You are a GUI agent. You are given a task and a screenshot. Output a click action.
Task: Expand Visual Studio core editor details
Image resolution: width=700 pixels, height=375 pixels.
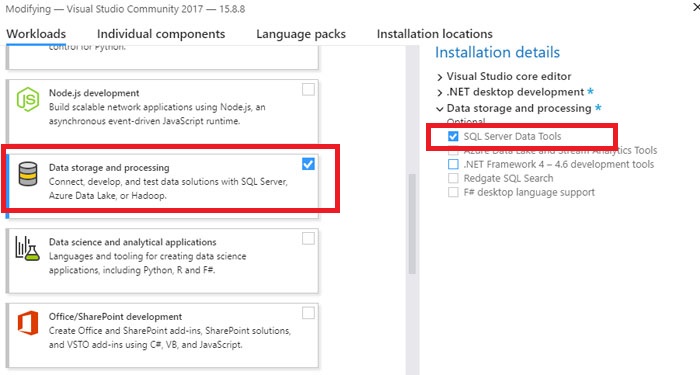click(x=440, y=77)
